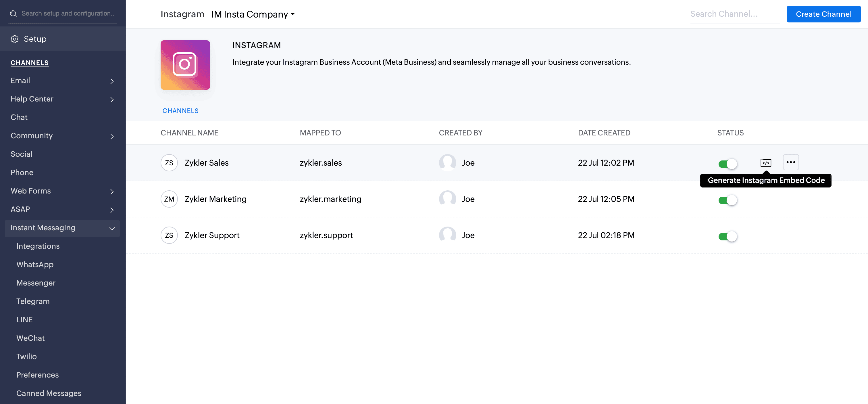Open WhatsApp under Instant Messaging

(35, 265)
